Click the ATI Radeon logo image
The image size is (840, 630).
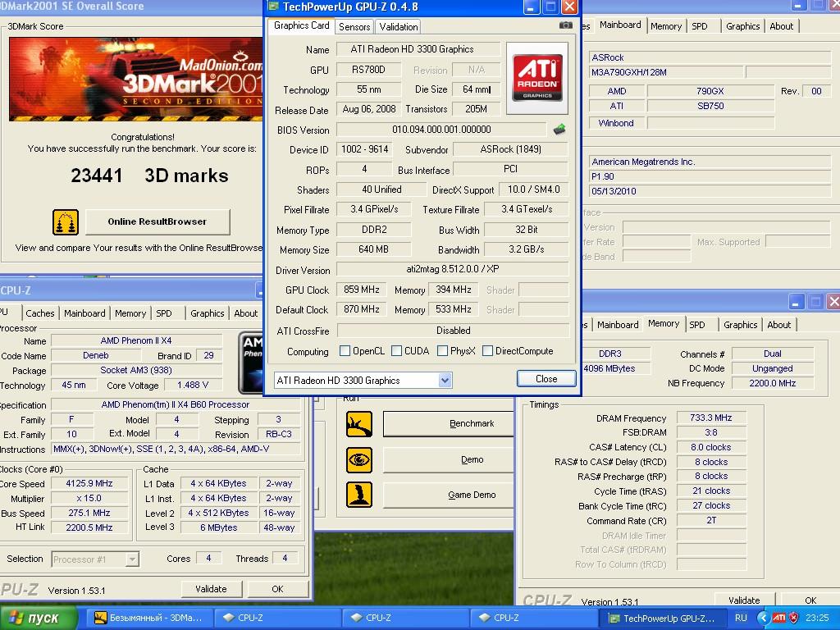tap(537, 78)
